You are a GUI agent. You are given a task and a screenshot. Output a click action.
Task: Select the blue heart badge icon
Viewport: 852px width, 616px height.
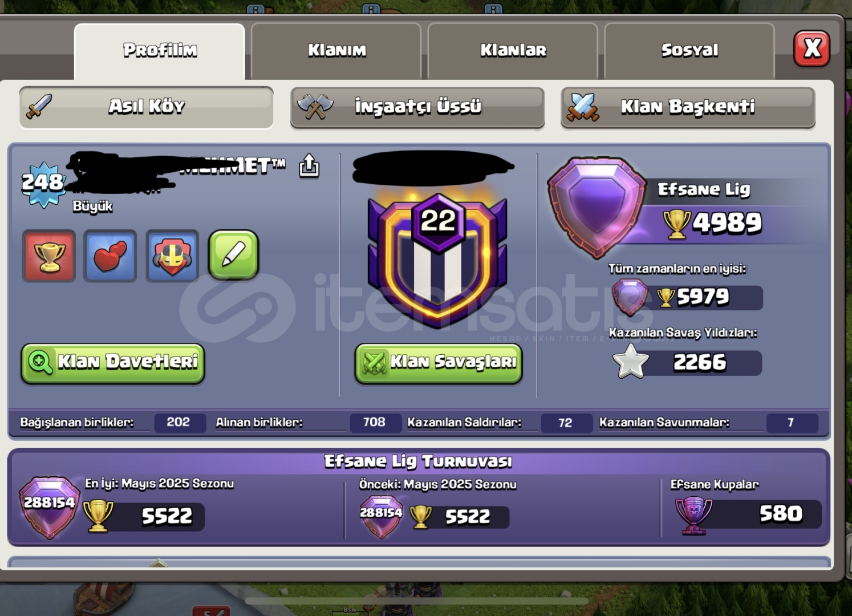(x=110, y=256)
